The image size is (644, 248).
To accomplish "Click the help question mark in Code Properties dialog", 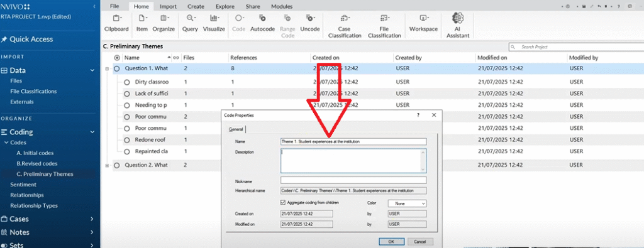I will [418, 116].
